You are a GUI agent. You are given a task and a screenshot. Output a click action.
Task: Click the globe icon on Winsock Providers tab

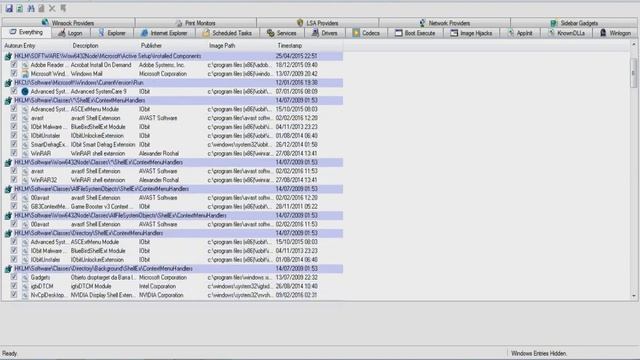coord(45,22)
